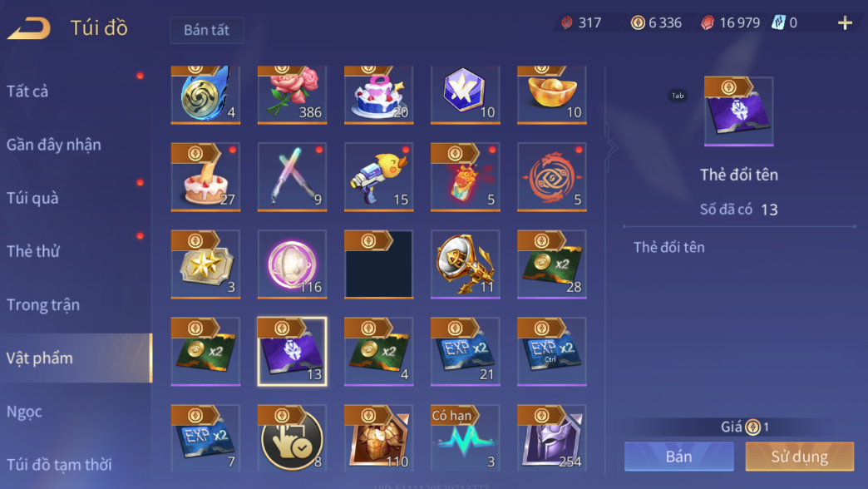Select the Có hạn heartbeat item
868x489 pixels.
[x=466, y=438]
